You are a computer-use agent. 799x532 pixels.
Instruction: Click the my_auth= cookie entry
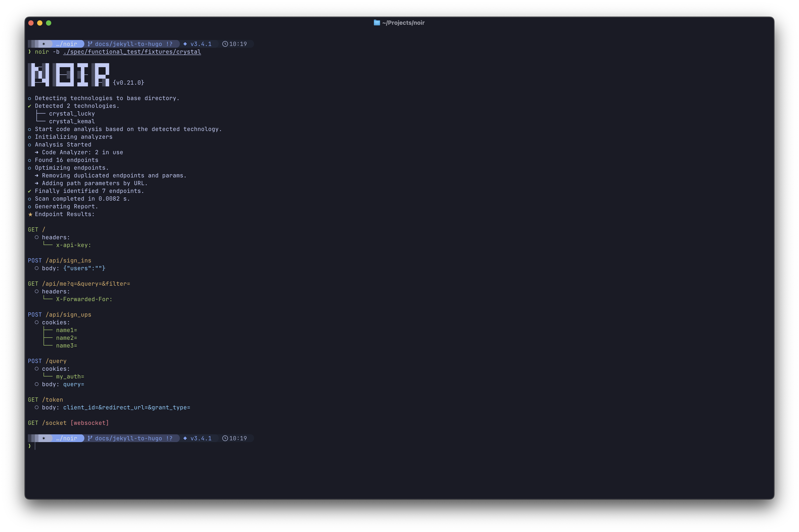[x=70, y=377]
